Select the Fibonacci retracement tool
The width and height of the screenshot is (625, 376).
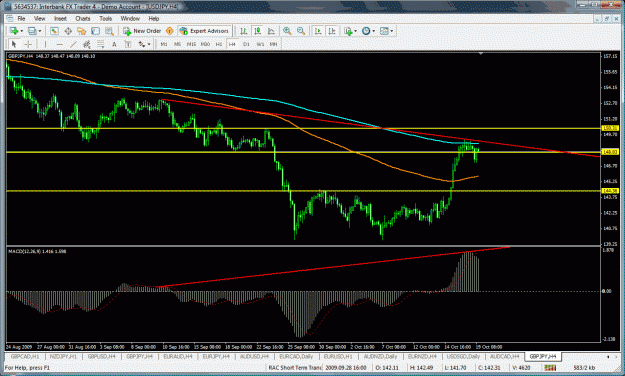coord(100,44)
